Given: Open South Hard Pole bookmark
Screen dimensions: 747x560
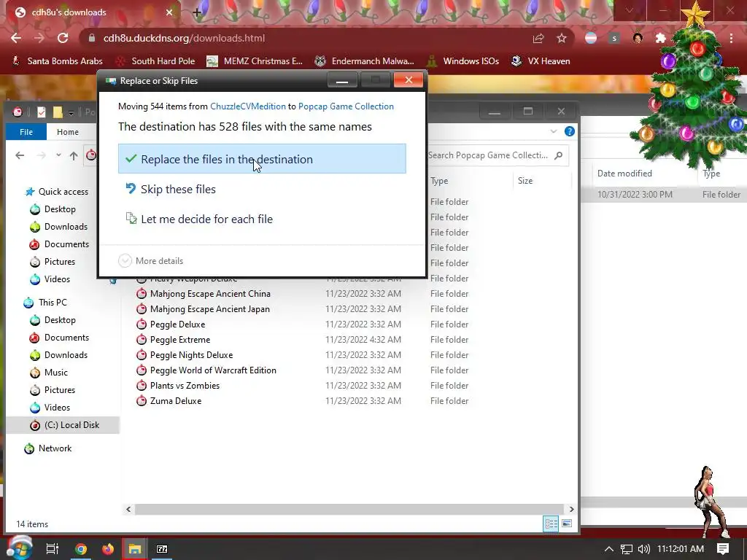Looking at the screenshot, I should (156, 61).
